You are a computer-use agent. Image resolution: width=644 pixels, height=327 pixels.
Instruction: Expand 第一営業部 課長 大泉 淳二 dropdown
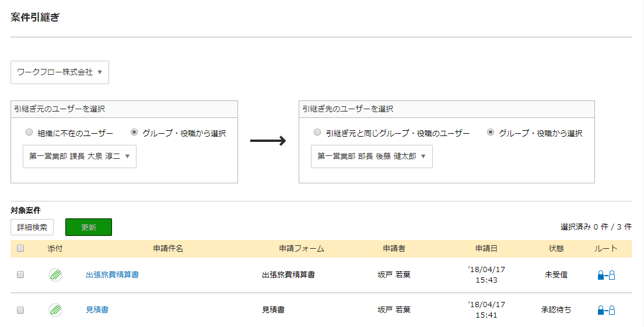coord(79,156)
